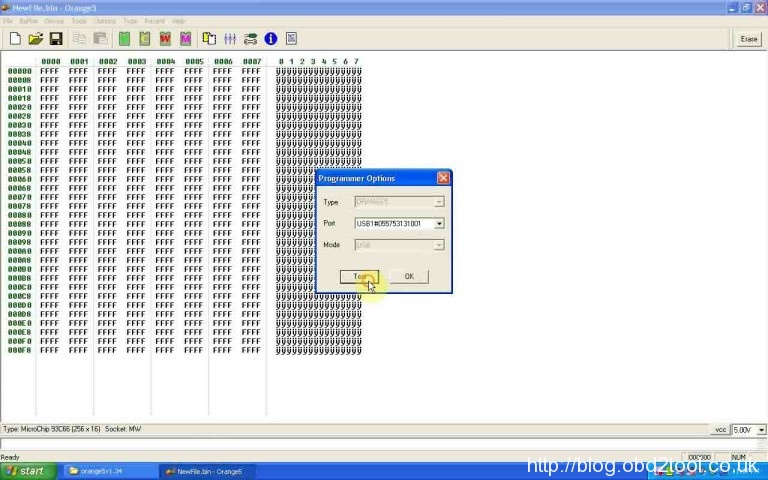This screenshot has width=768, height=480.
Task: Click the red W write chip icon
Action: [x=165, y=39]
